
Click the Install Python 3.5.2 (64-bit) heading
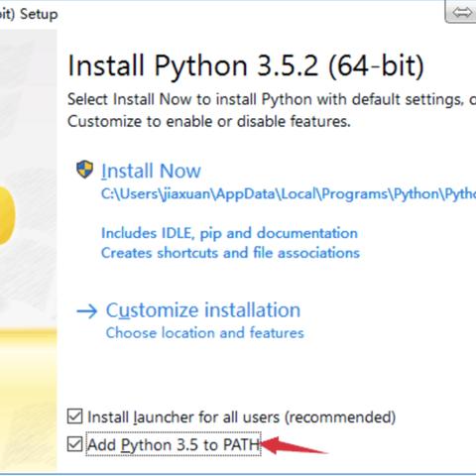[x=246, y=65]
